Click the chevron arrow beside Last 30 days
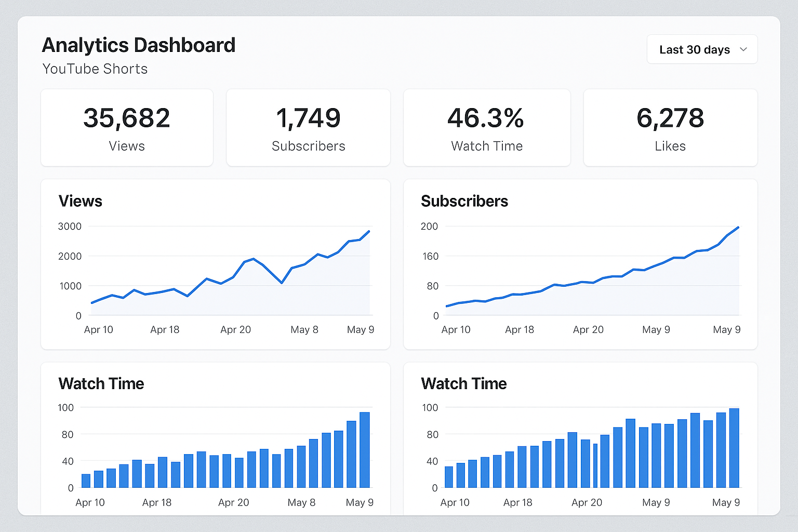This screenshot has height=532, width=798. (743, 49)
